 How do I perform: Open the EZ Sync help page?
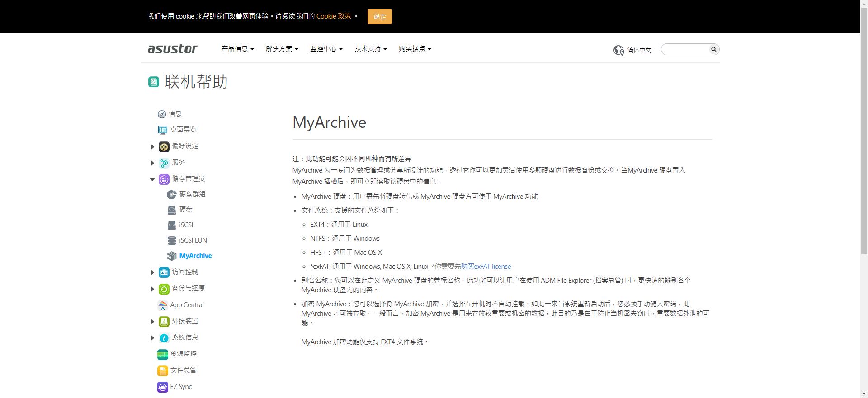(x=181, y=387)
